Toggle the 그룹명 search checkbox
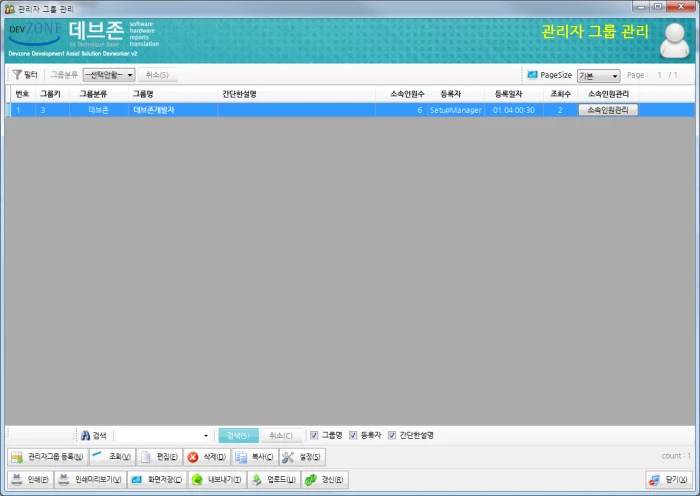The image size is (700, 496). point(314,435)
